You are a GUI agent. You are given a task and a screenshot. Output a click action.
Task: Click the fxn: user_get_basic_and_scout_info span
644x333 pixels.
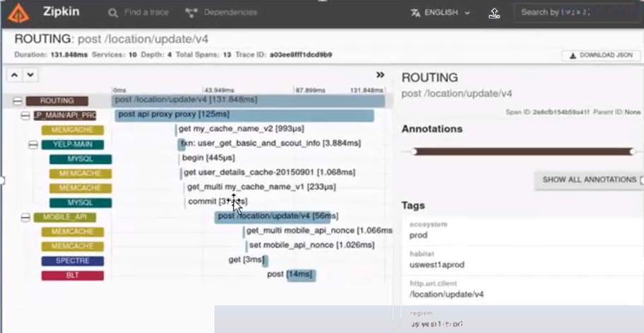pyautogui.click(x=270, y=143)
